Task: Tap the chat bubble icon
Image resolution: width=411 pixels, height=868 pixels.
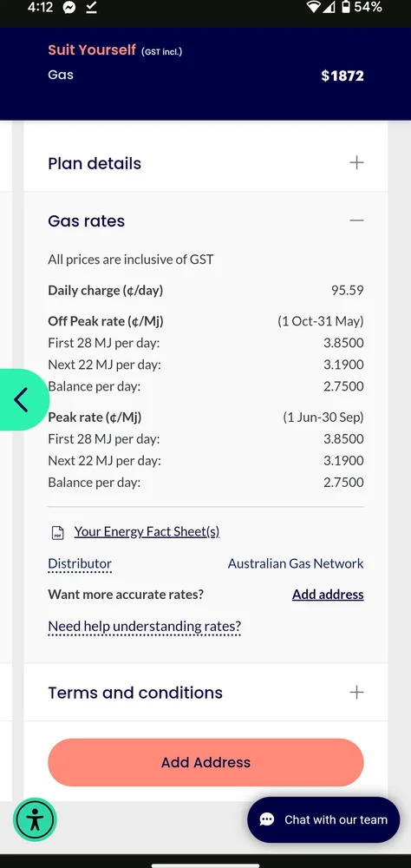Action: click(x=266, y=820)
